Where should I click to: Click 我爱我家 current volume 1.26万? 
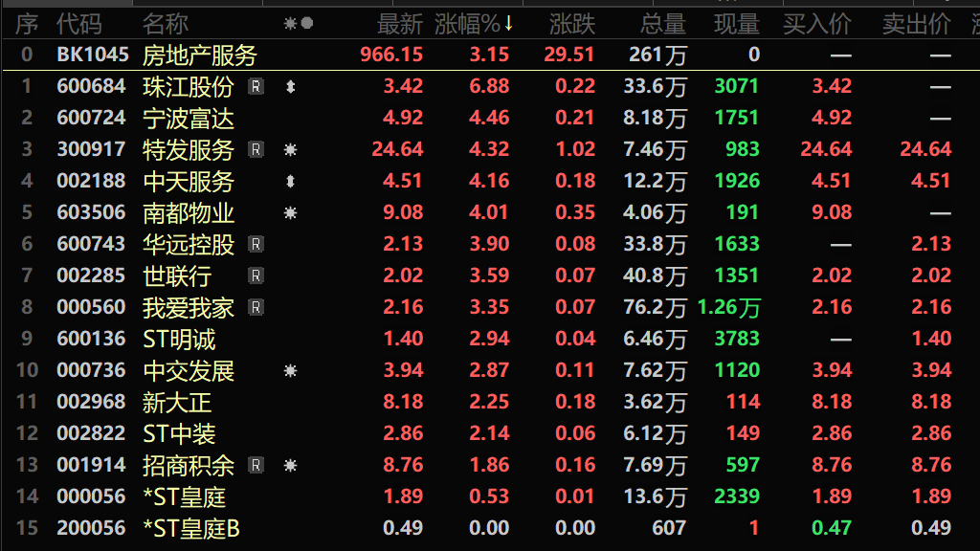[728, 307]
